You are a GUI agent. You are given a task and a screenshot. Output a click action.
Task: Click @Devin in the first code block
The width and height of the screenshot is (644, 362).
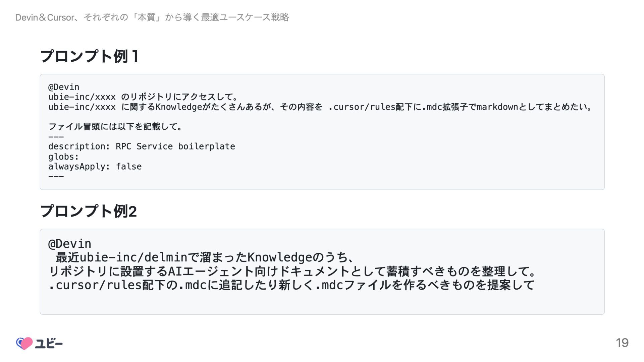click(x=64, y=87)
